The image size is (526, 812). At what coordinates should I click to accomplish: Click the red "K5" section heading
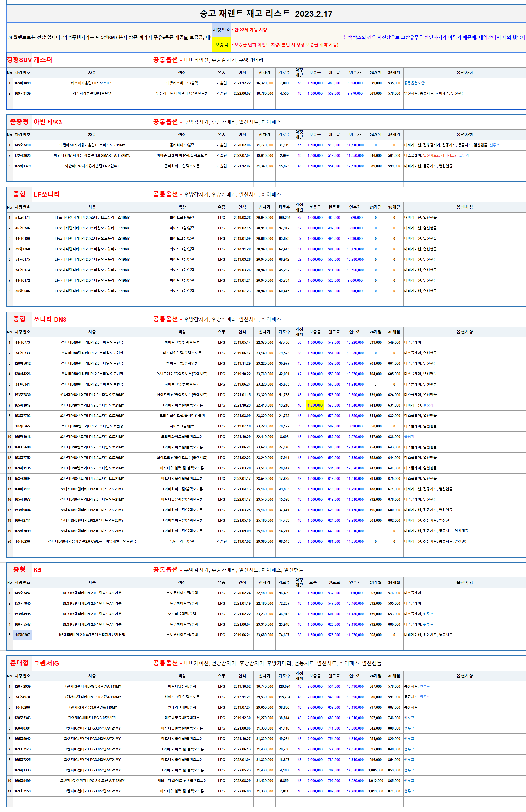(37, 570)
